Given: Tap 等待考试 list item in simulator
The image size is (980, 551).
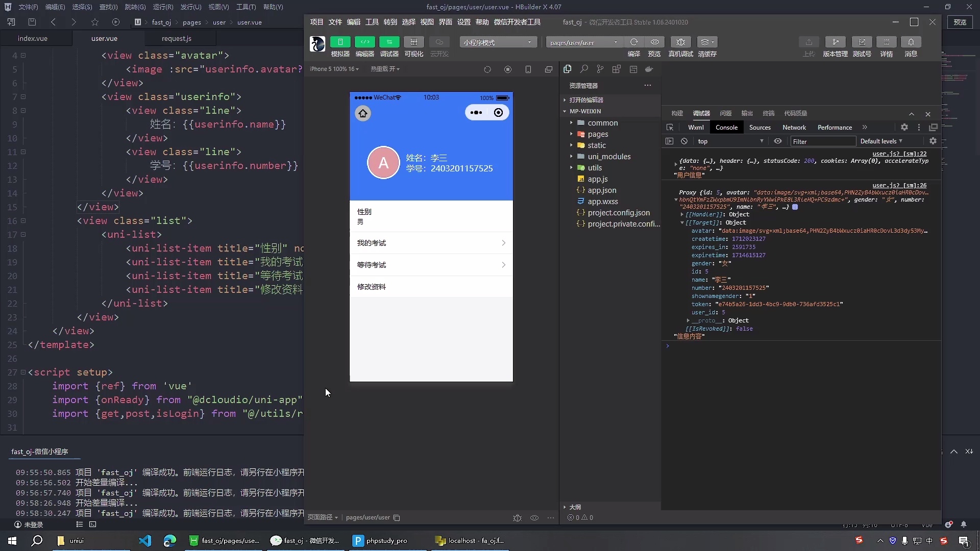Looking at the screenshot, I should [431, 265].
